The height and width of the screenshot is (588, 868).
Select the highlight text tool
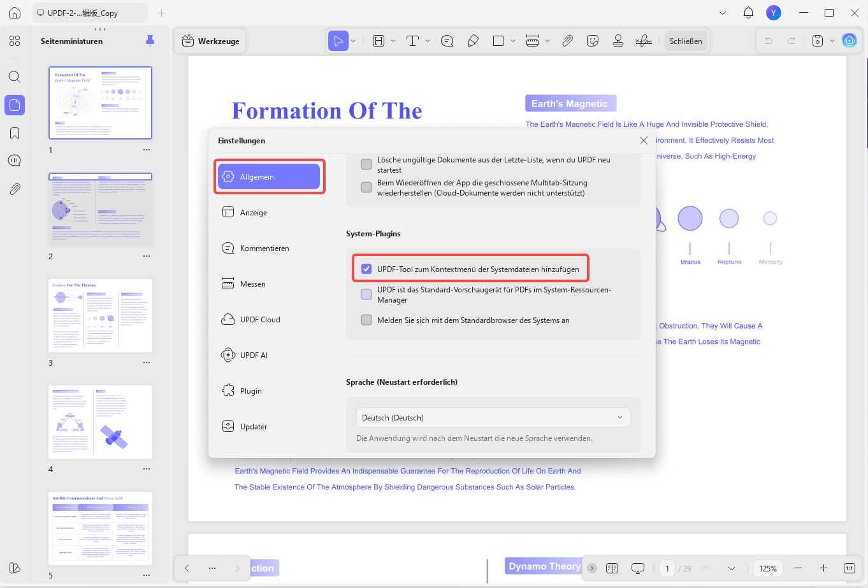click(x=379, y=41)
